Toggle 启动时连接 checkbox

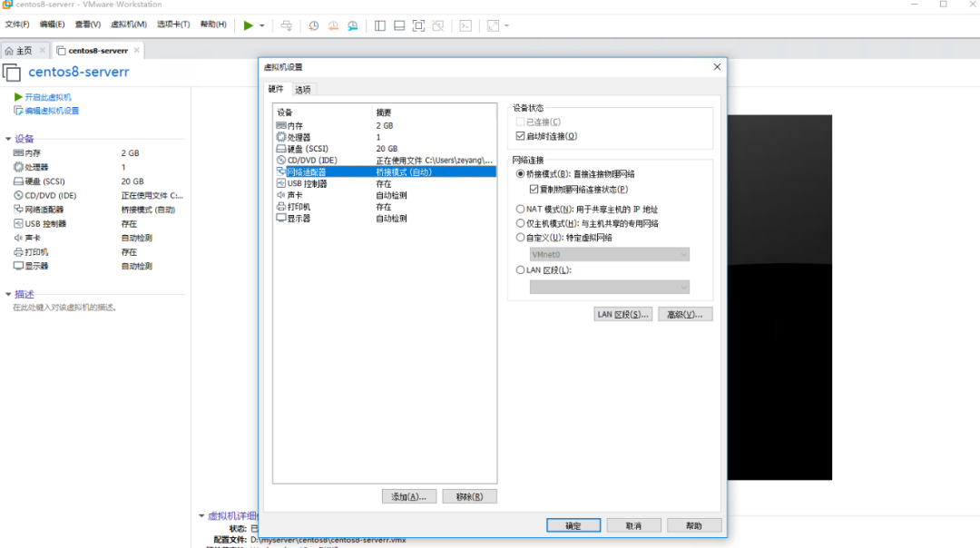(520, 135)
